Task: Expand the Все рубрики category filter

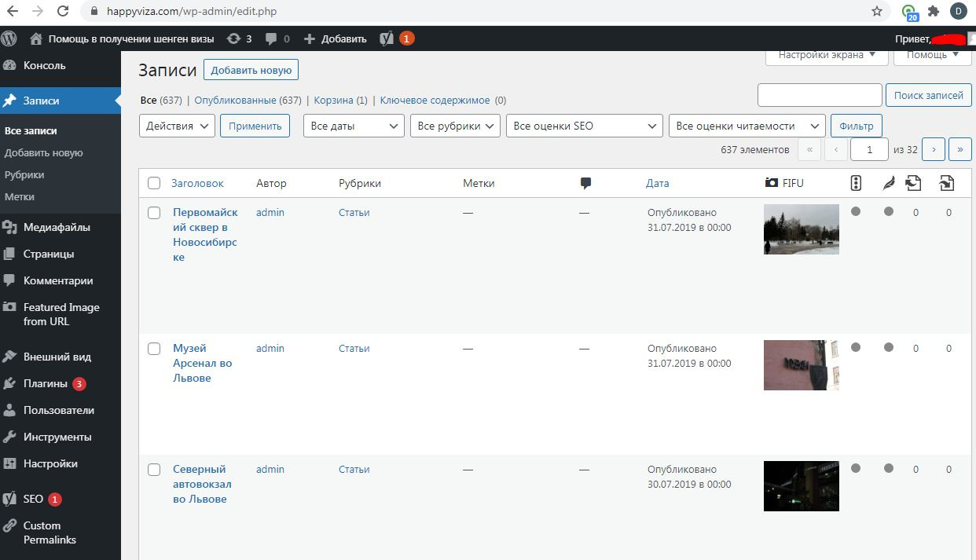Action: [455, 126]
